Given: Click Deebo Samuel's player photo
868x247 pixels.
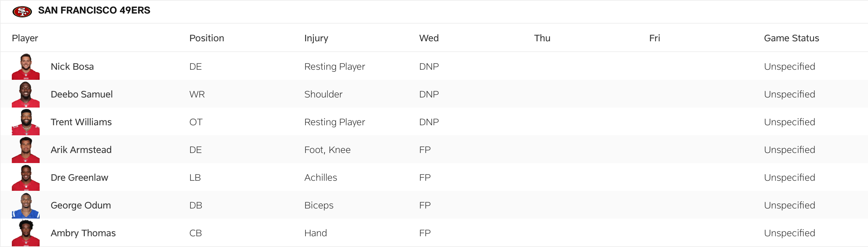Looking at the screenshot, I should tap(26, 94).
